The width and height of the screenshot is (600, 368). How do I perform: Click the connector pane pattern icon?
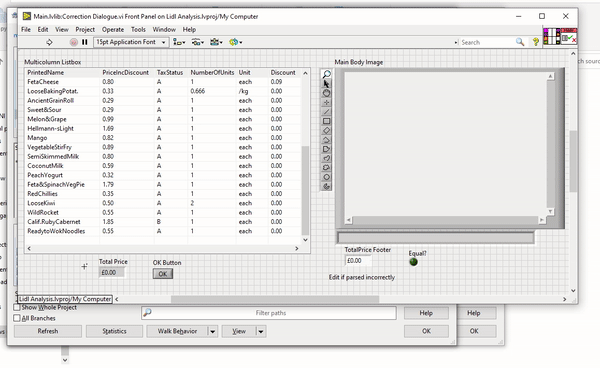click(552, 36)
